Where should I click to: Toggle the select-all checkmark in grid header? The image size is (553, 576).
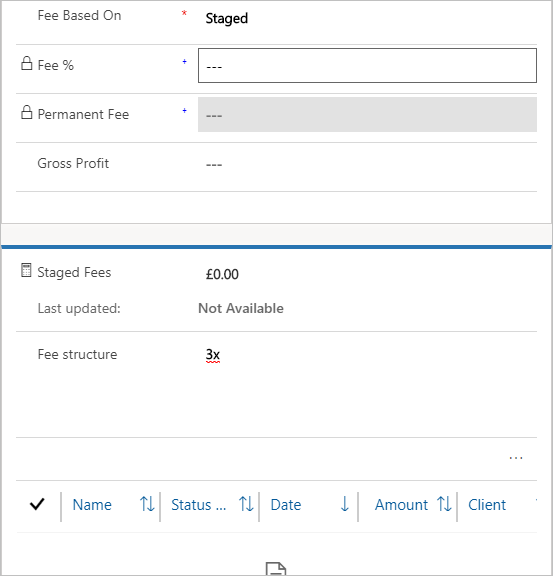coord(37,504)
